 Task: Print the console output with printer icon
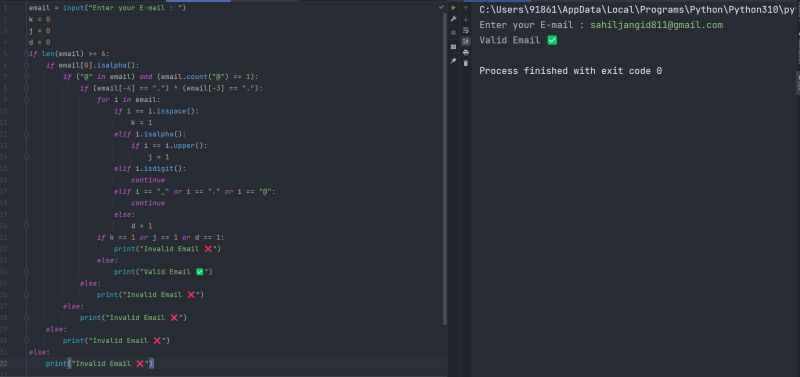[x=465, y=52]
